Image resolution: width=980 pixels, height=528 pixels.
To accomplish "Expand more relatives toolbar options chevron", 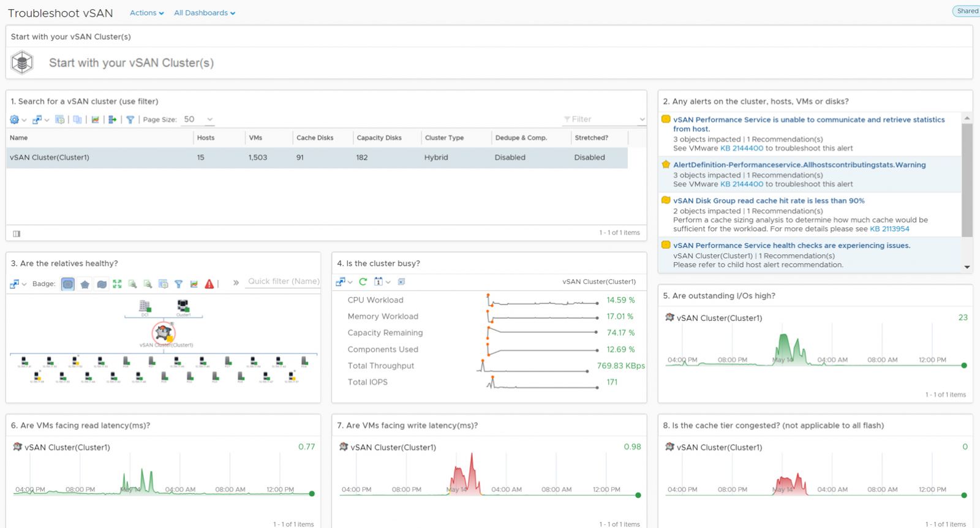I will point(236,283).
